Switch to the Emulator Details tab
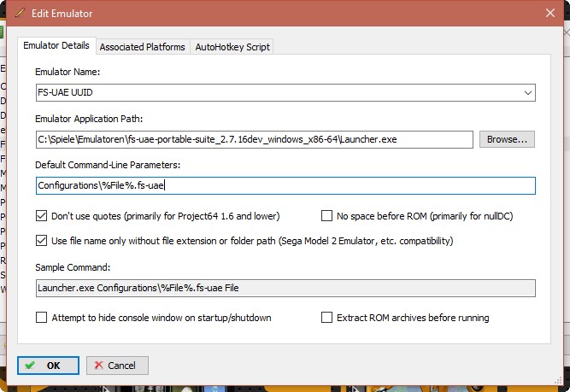The width and height of the screenshot is (570, 392). pos(56,46)
